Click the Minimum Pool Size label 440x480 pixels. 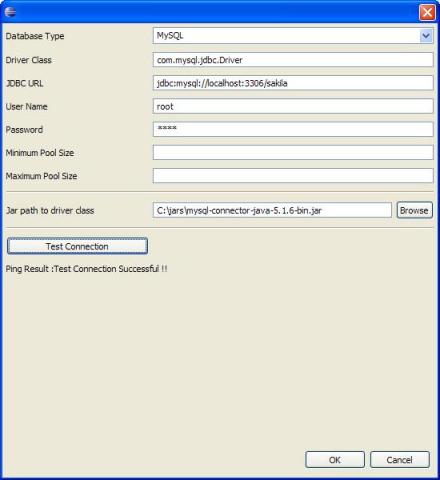40,153
